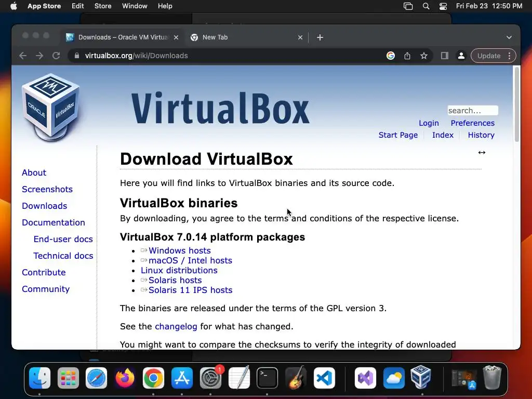
Task: Open the Index link
Action: pyautogui.click(x=443, y=135)
